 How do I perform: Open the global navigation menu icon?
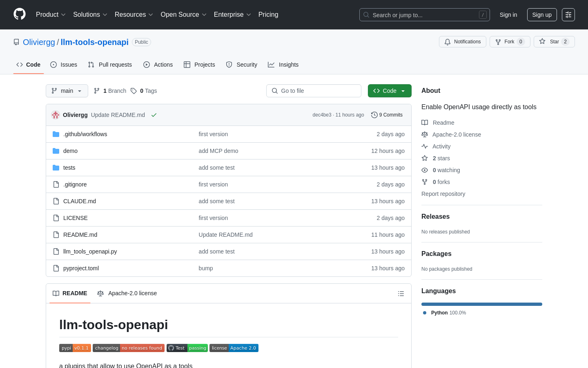(568, 15)
